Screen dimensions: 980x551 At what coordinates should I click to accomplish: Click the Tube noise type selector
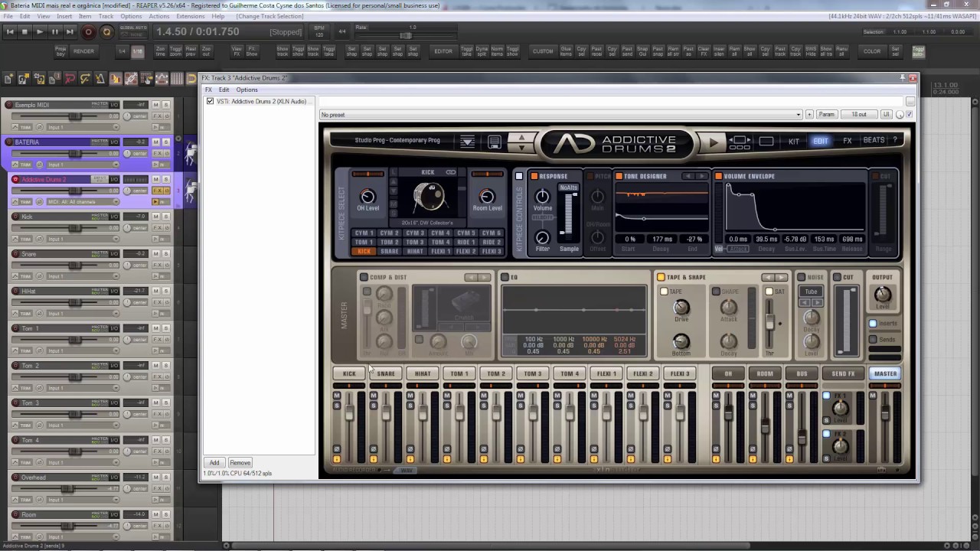pos(811,292)
